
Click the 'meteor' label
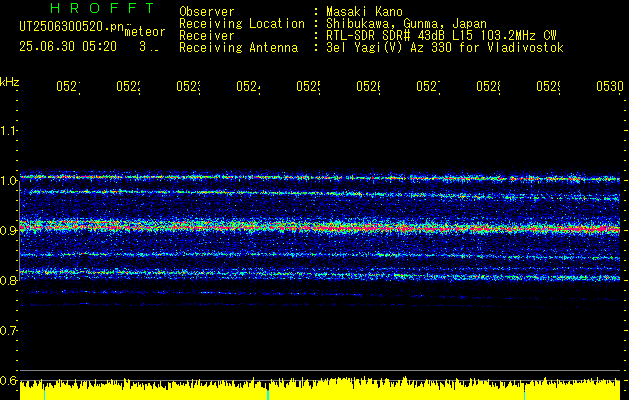click(x=145, y=32)
